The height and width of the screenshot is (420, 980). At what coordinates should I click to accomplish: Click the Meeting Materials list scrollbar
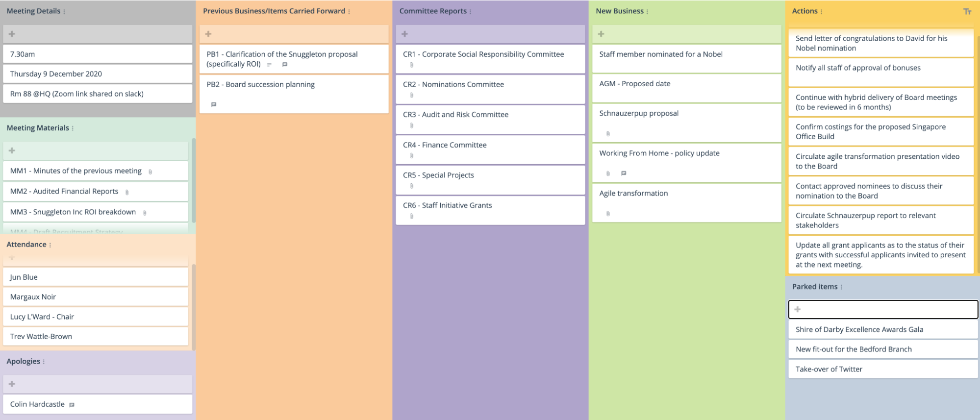(x=193, y=181)
